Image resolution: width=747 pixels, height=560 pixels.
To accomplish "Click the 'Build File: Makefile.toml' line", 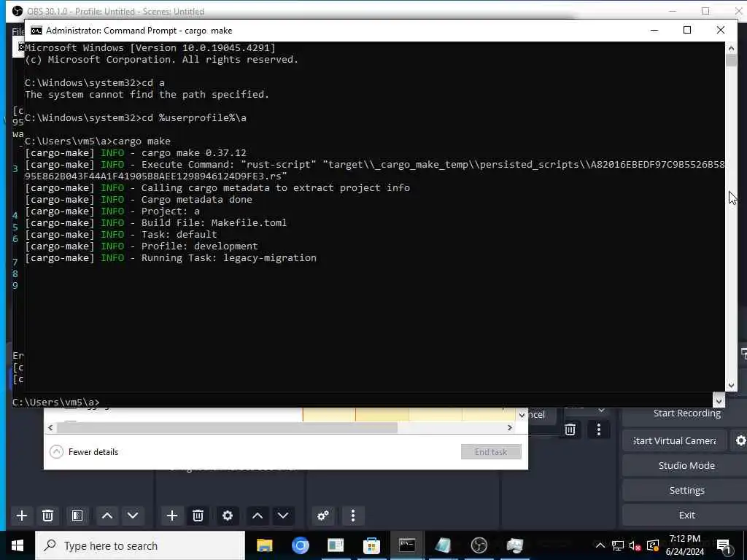I will pyautogui.click(x=156, y=223).
